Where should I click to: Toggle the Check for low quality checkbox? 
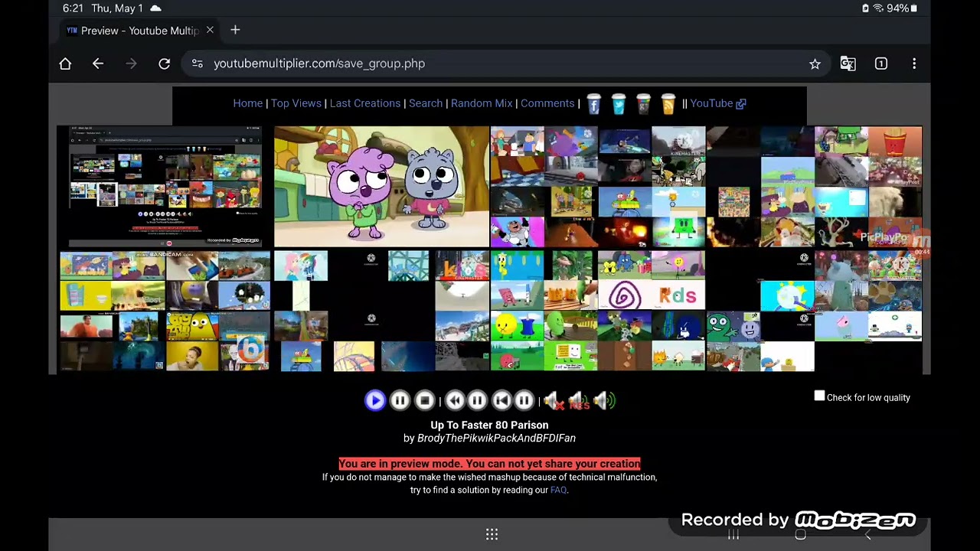click(819, 396)
